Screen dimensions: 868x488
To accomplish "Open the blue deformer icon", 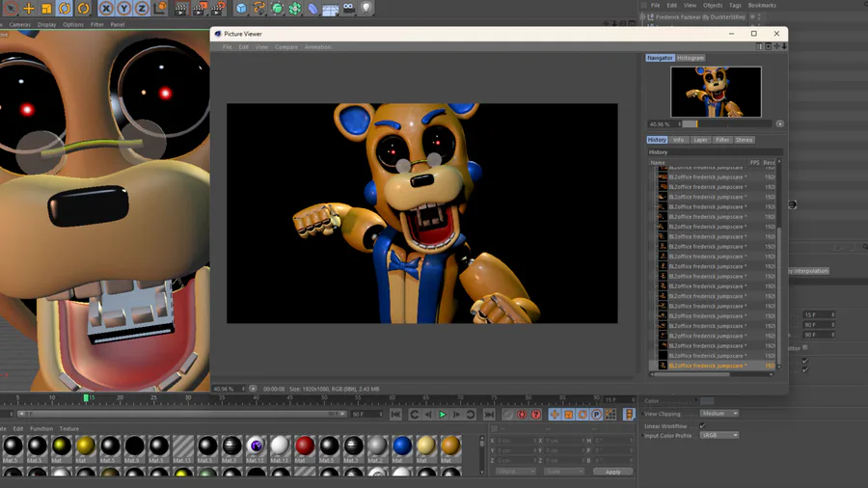I will (312, 9).
